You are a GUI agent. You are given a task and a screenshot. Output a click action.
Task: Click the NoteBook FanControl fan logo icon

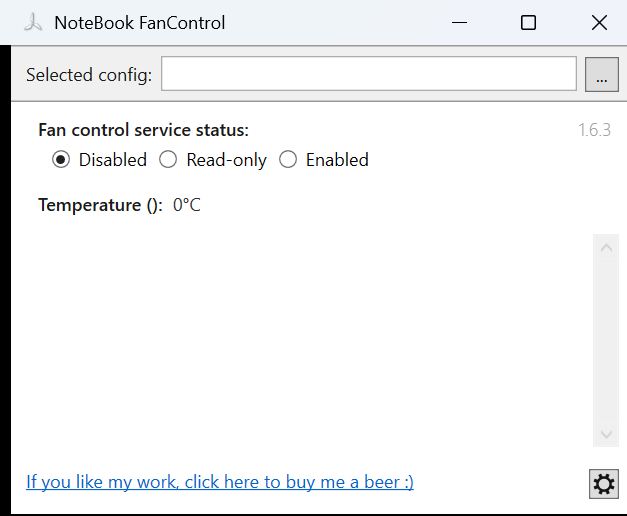click(32, 22)
